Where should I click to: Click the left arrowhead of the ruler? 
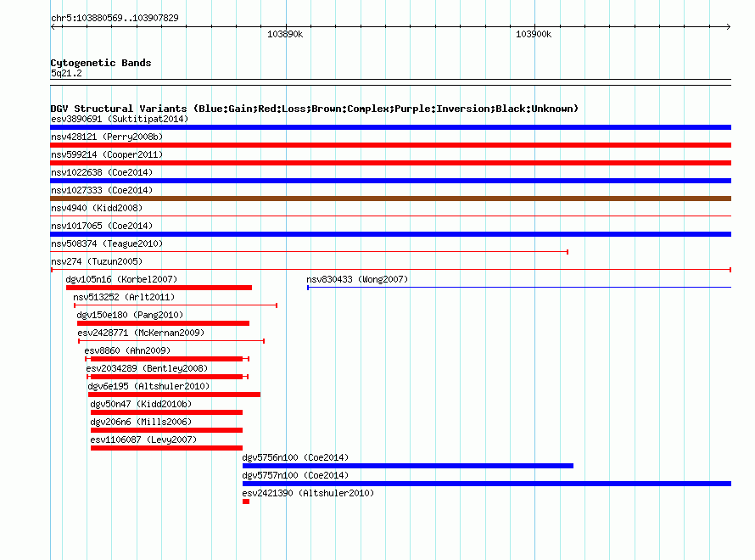tap(53, 26)
